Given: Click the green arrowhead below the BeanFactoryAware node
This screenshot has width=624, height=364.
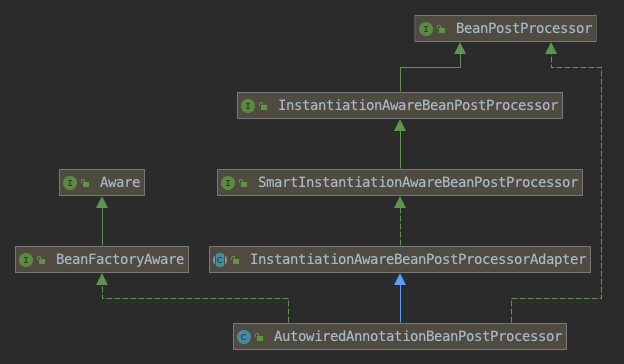Looking at the screenshot, I should (x=102, y=279).
